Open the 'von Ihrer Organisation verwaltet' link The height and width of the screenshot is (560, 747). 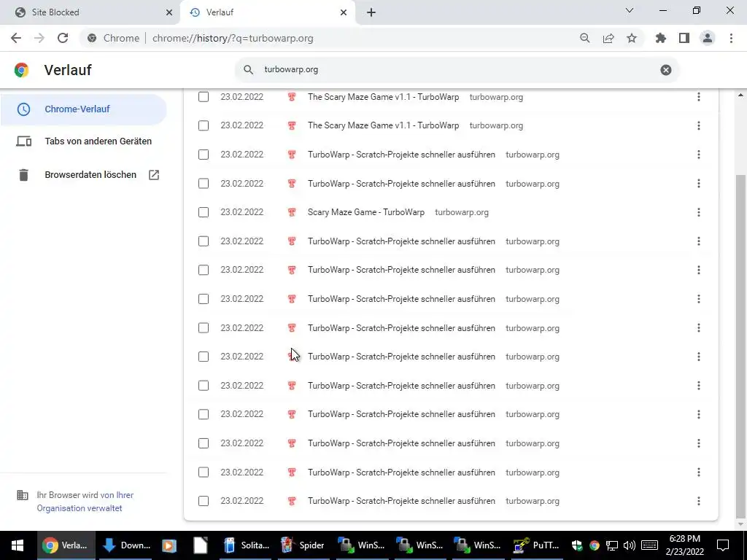[85, 502]
